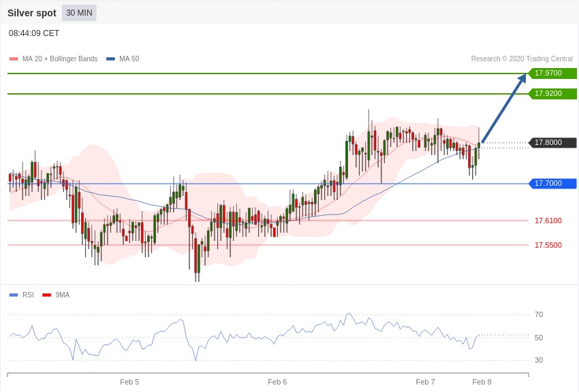Select the red 17.5500 support level label
579x392 pixels.
coord(548,245)
